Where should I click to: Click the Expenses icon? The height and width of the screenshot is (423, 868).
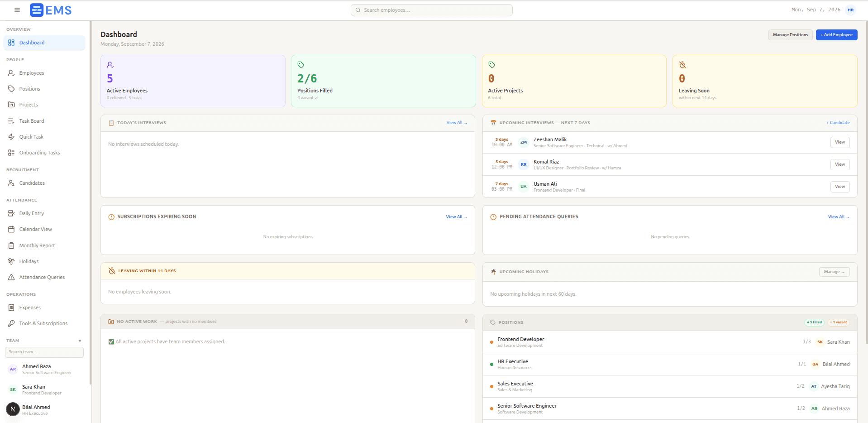point(11,308)
